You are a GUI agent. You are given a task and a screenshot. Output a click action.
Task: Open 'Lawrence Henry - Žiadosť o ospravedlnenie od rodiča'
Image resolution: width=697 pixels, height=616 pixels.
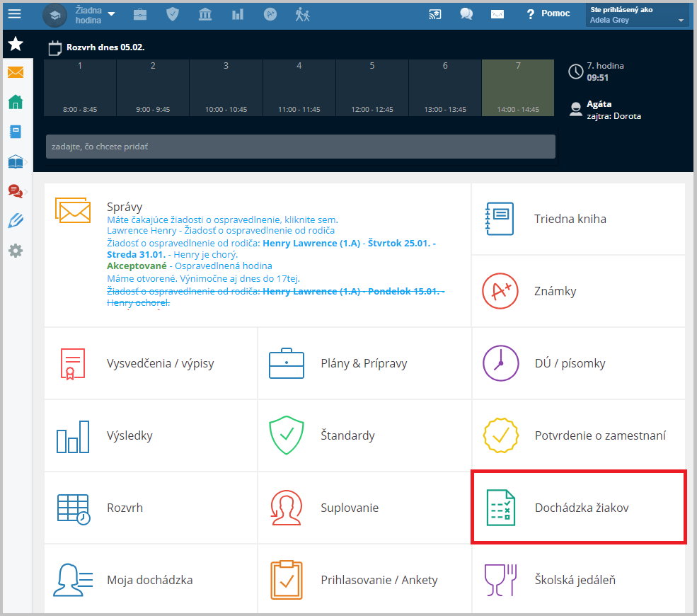click(221, 230)
